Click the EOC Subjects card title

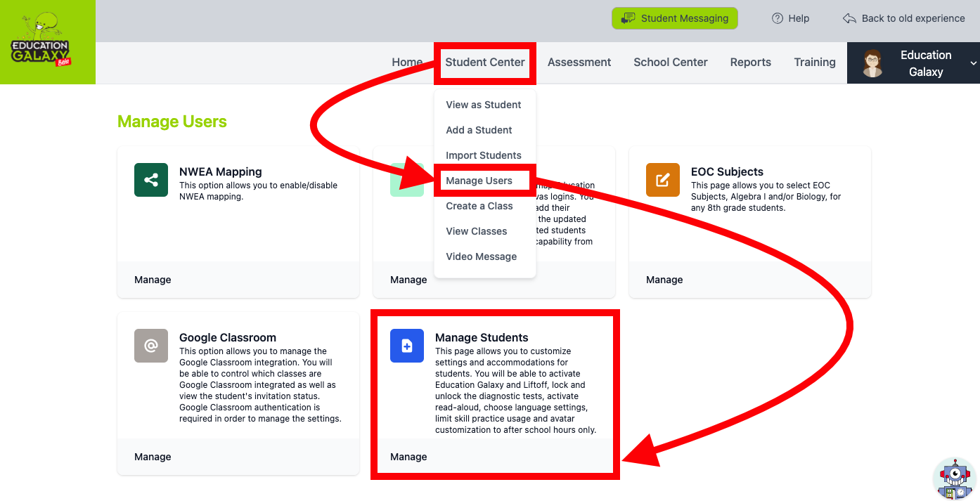(727, 171)
